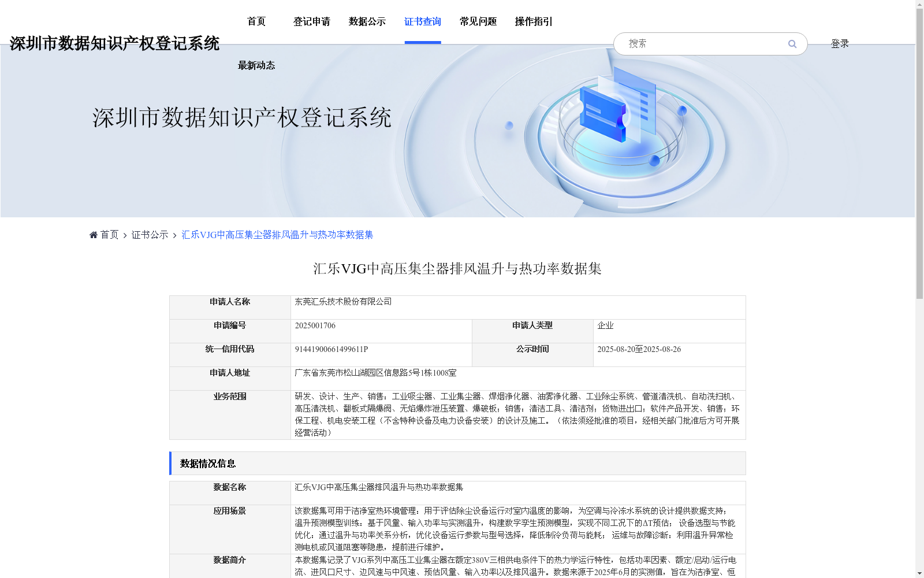Click the scrollbar up arrow

[x=919, y=4]
